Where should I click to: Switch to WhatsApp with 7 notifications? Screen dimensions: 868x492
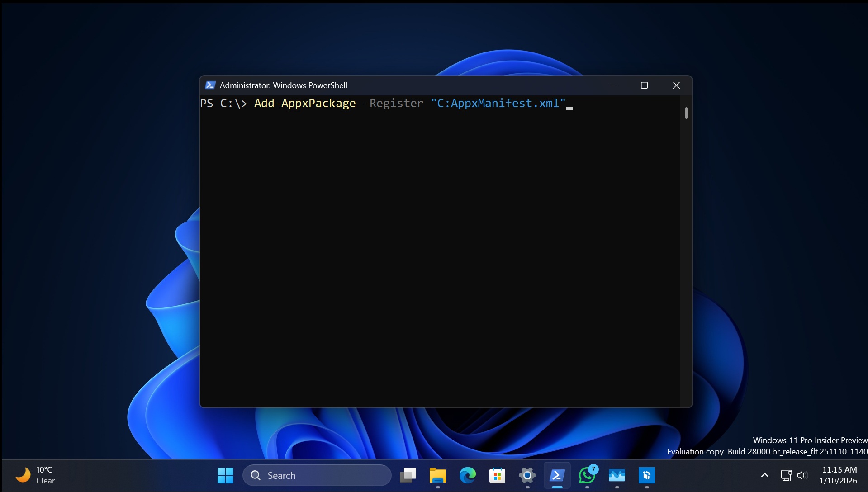point(587,475)
